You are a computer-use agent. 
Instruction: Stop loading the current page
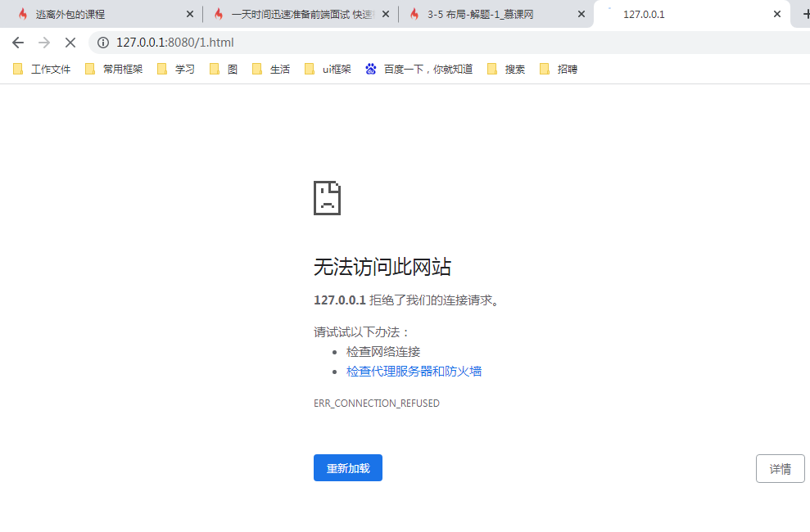pos(70,42)
